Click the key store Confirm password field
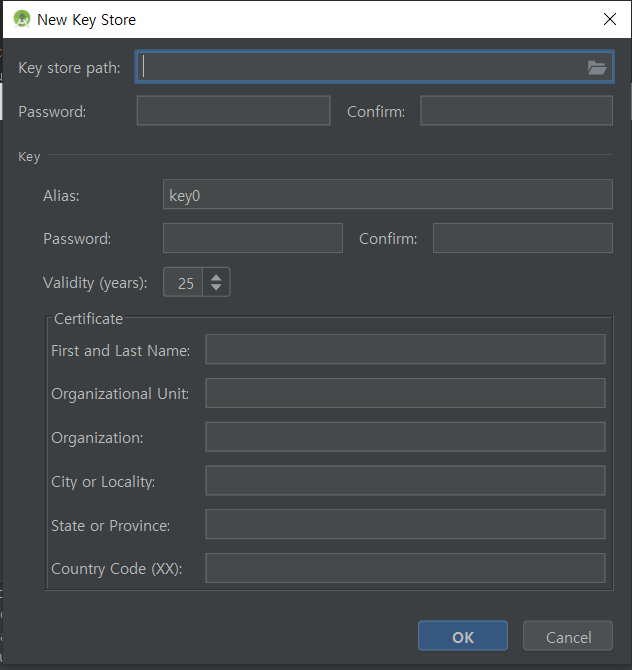Screen dimensions: 632x670 (517, 111)
